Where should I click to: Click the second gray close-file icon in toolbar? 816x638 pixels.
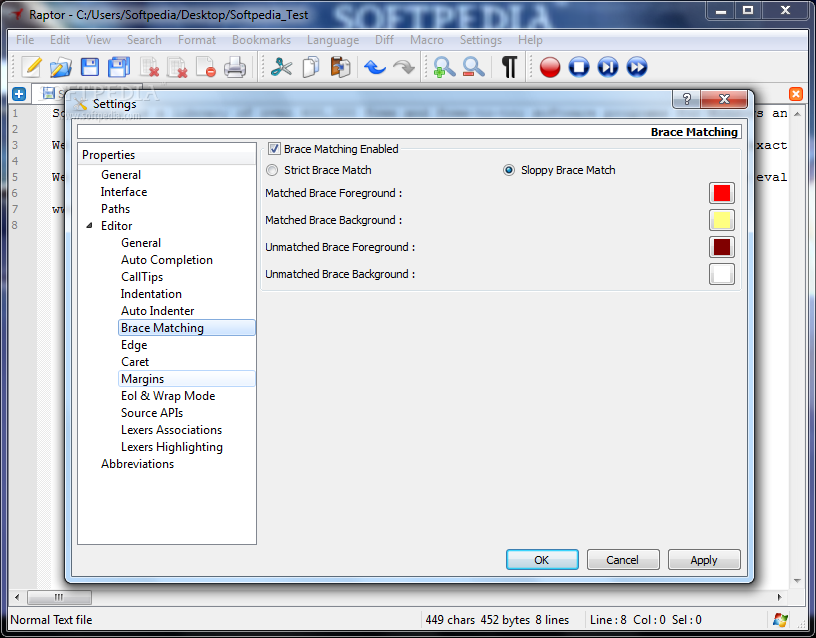pos(177,67)
